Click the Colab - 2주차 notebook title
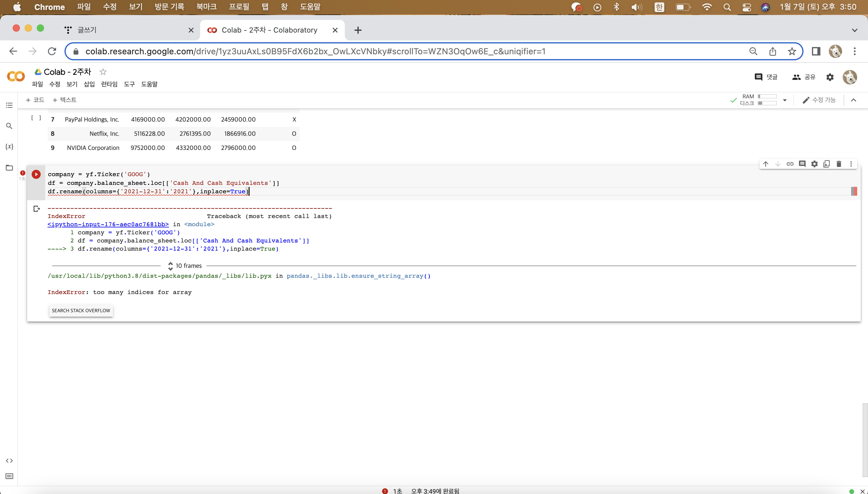The height and width of the screenshot is (494, 868). (x=68, y=72)
